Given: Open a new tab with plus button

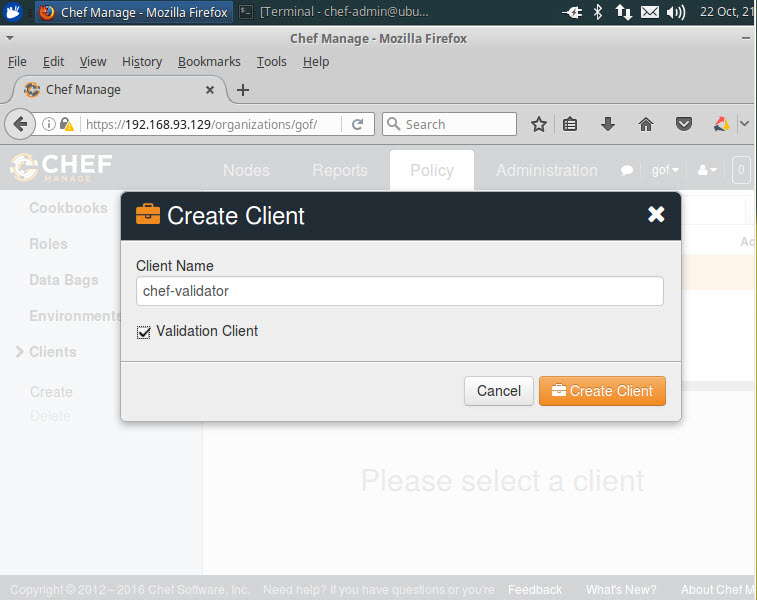Looking at the screenshot, I should (243, 90).
